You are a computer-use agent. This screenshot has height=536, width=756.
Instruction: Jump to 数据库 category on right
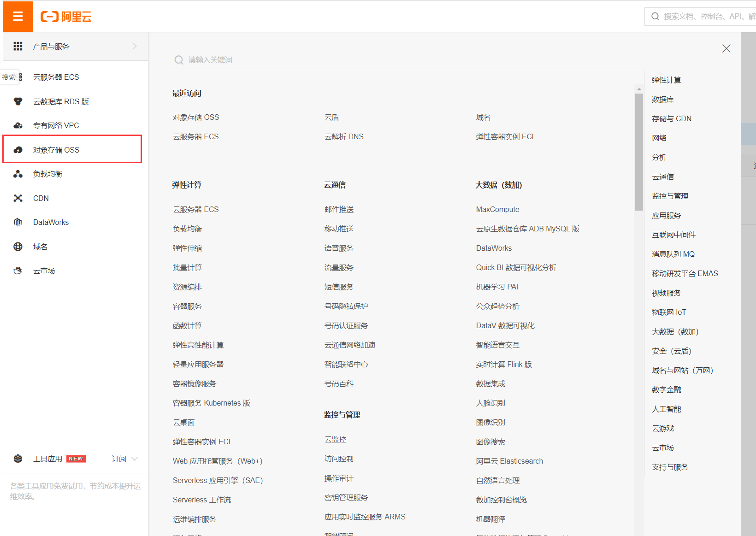click(662, 99)
